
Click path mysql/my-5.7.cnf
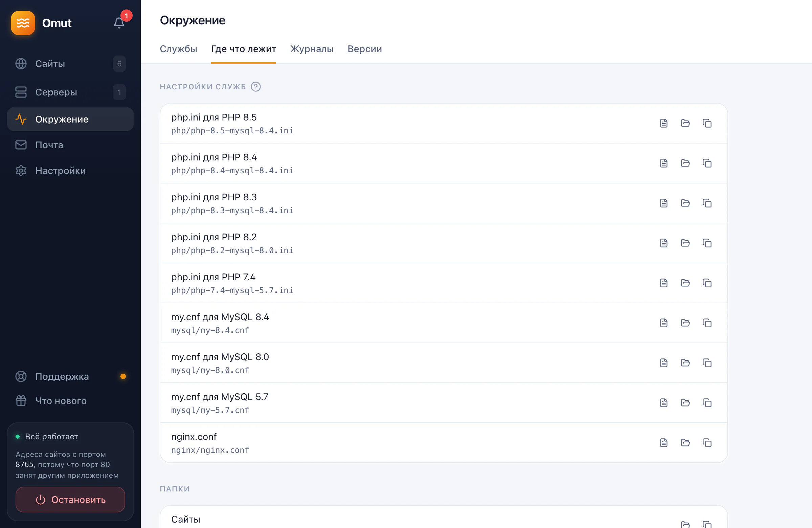(x=210, y=410)
